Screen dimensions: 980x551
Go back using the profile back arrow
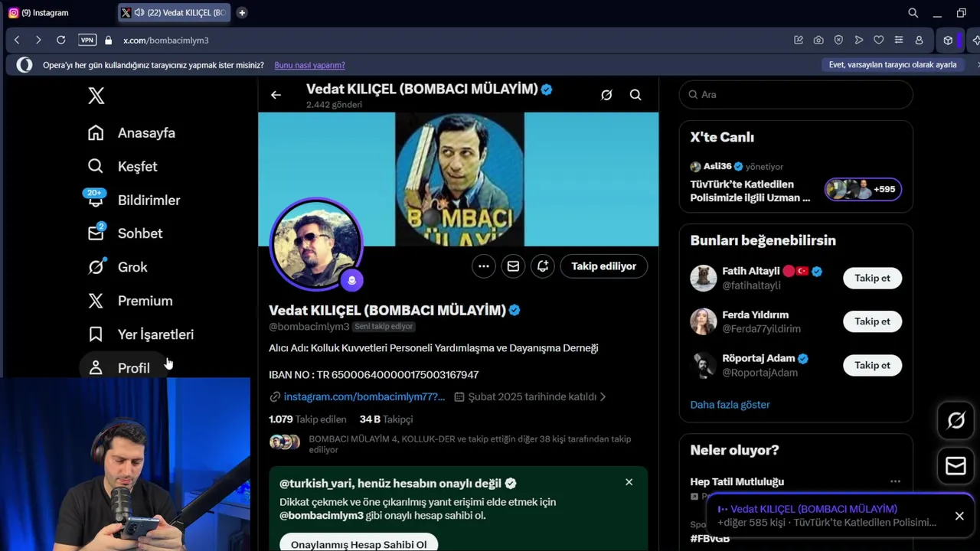pos(276,95)
